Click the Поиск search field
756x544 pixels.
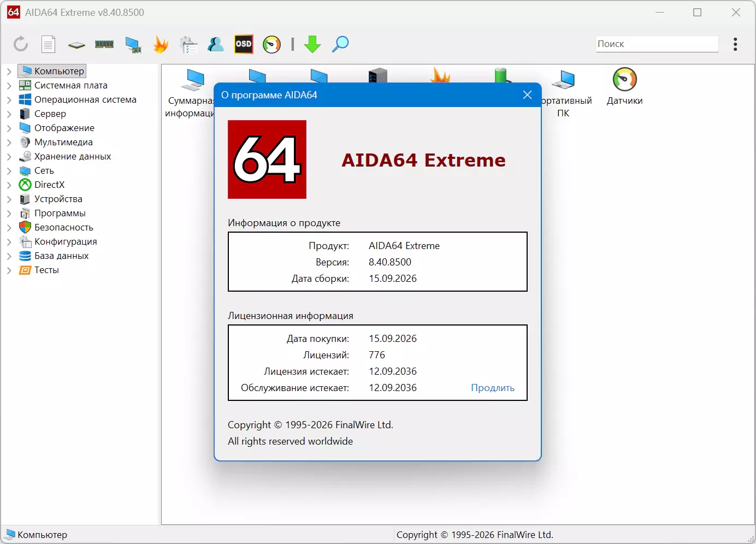pyautogui.click(x=657, y=44)
